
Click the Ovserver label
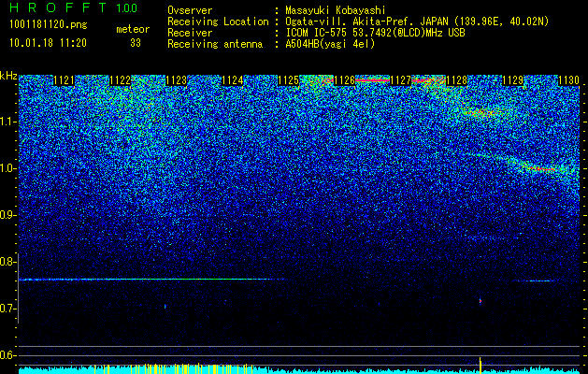(x=190, y=10)
